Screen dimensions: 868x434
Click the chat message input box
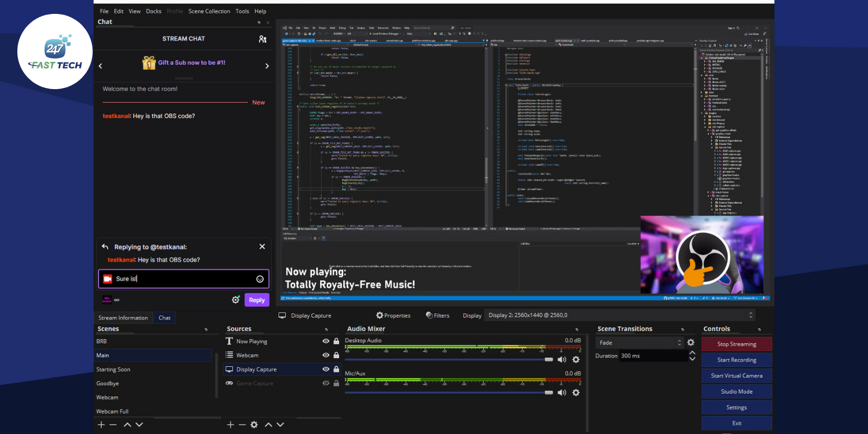click(183, 279)
